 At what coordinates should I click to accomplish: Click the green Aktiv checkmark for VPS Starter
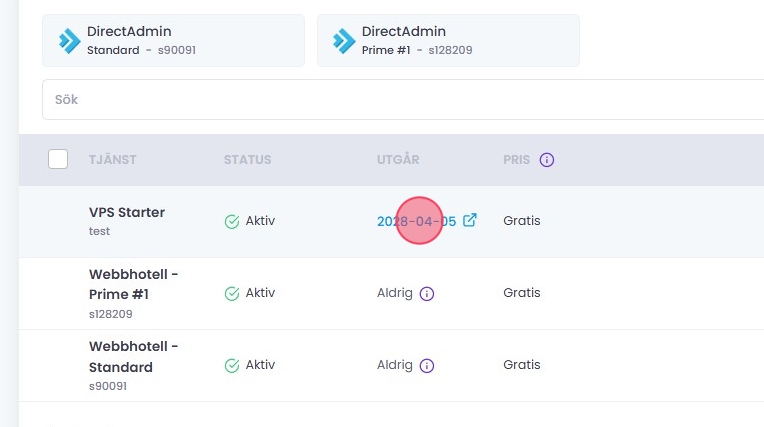(x=232, y=221)
